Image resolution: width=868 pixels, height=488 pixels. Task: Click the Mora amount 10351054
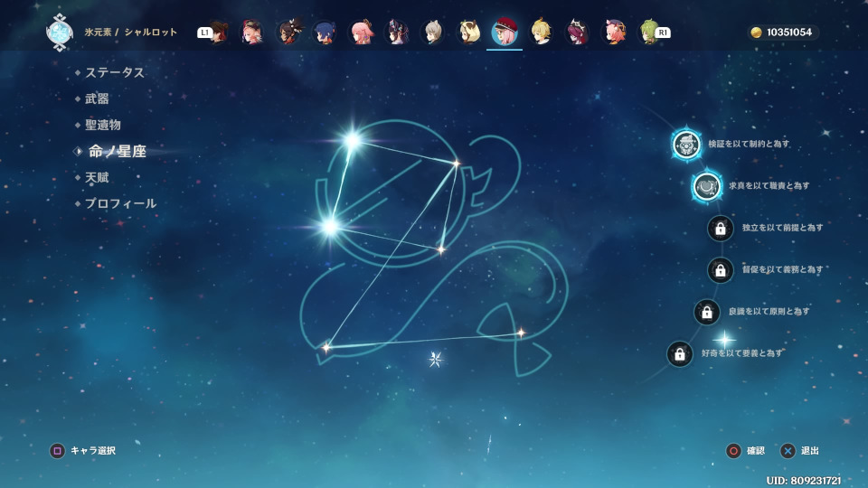pos(788,33)
